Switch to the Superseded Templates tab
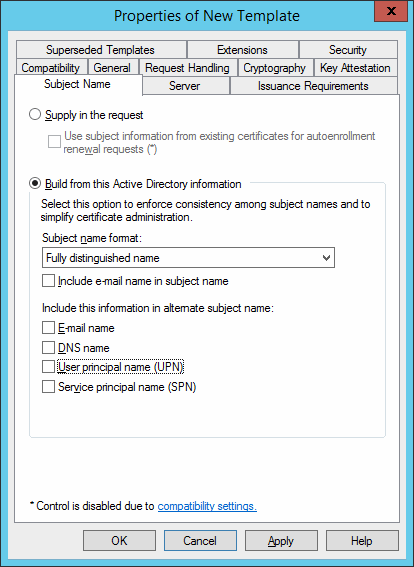Viewport: 414px width, 567px height. [x=101, y=50]
